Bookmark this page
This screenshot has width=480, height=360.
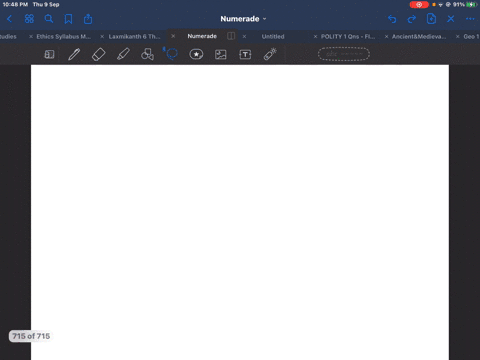pyautogui.click(x=68, y=19)
